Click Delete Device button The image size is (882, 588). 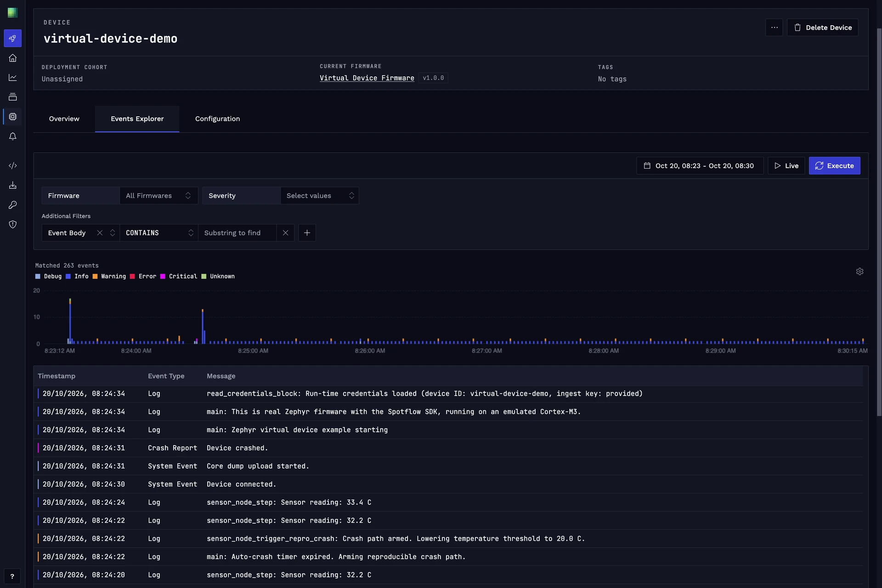coord(822,28)
